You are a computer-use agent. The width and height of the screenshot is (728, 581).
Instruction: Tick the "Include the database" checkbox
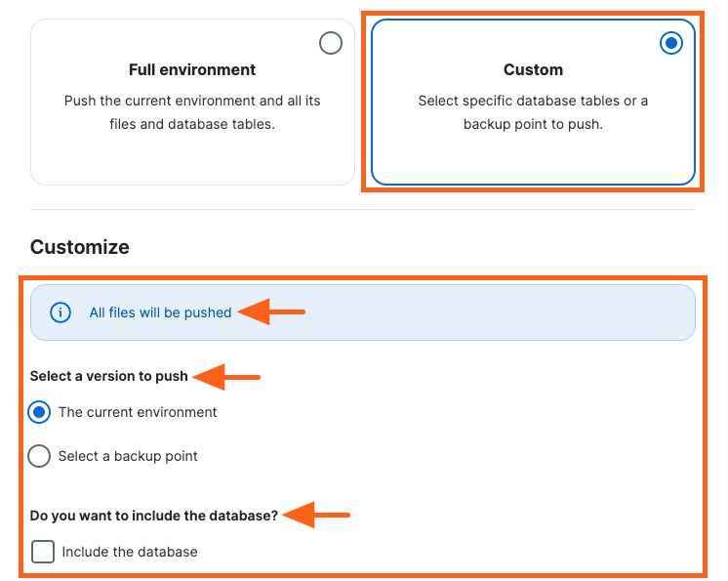point(43,552)
